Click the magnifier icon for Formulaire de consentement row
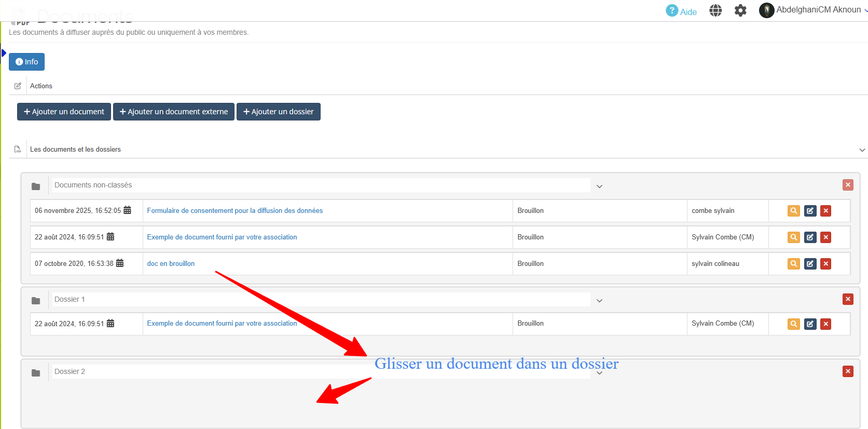The height and width of the screenshot is (429, 868). pyautogui.click(x=793, y=211)
